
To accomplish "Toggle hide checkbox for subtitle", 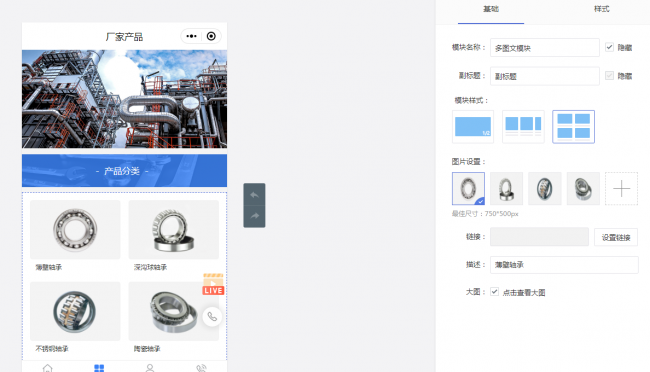I will click(609, 75).
